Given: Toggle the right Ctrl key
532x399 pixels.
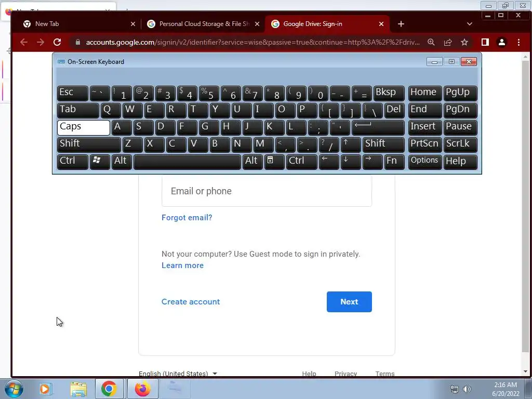Looking at the screenshot, I should point(302,162).
